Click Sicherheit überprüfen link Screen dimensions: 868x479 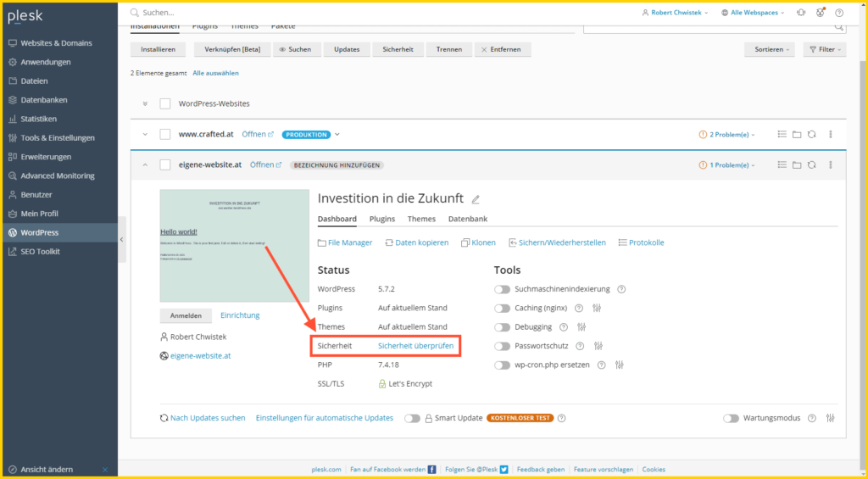pyautogui.click(x=415, y=346)
